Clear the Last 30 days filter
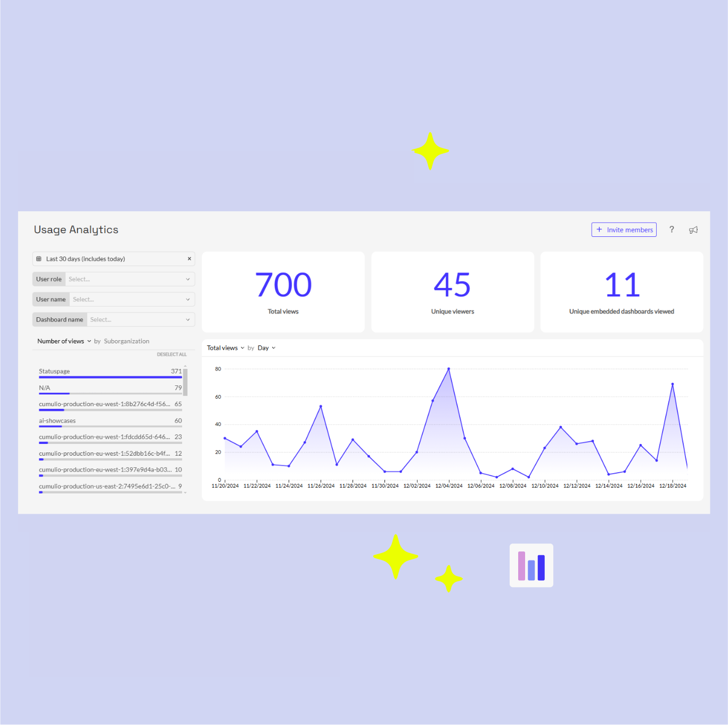This screenshot has width=728, height=725. pyautogui.click(x=189, y=259)
